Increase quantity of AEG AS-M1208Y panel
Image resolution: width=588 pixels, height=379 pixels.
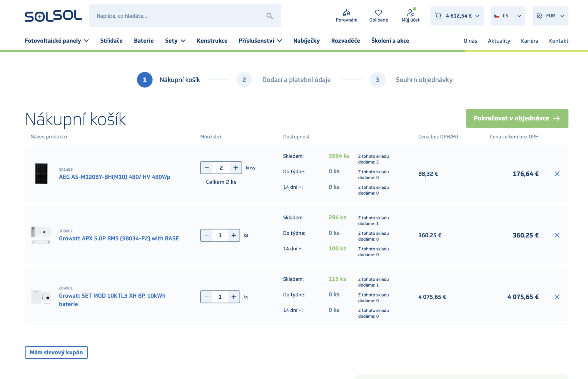tap(236, 168)
